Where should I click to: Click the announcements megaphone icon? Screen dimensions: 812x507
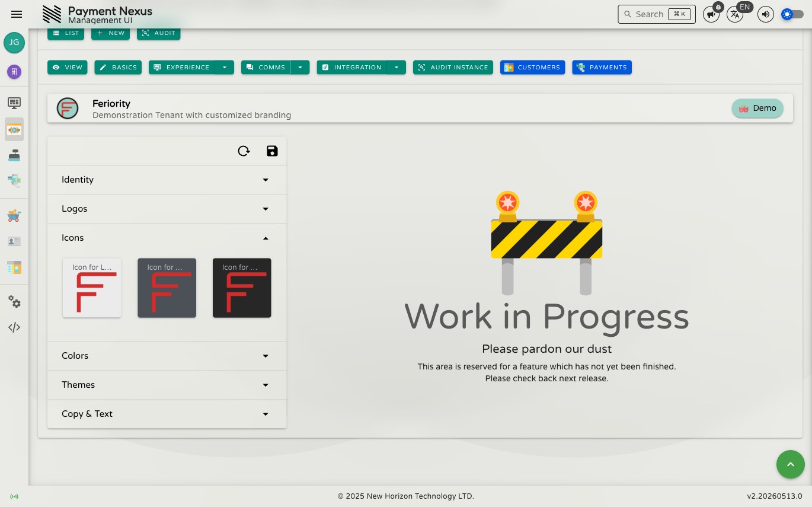pyautogui.click(x=710, y=15)
